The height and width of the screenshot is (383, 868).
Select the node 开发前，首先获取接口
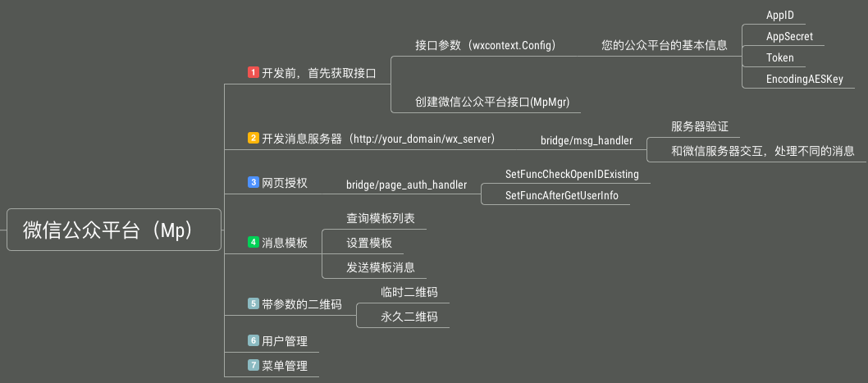tap(319, 73)
